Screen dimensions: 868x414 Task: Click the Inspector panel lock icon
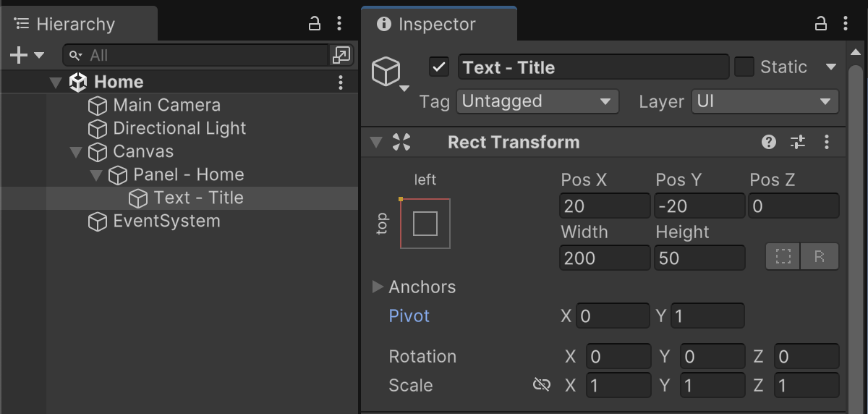821,24
